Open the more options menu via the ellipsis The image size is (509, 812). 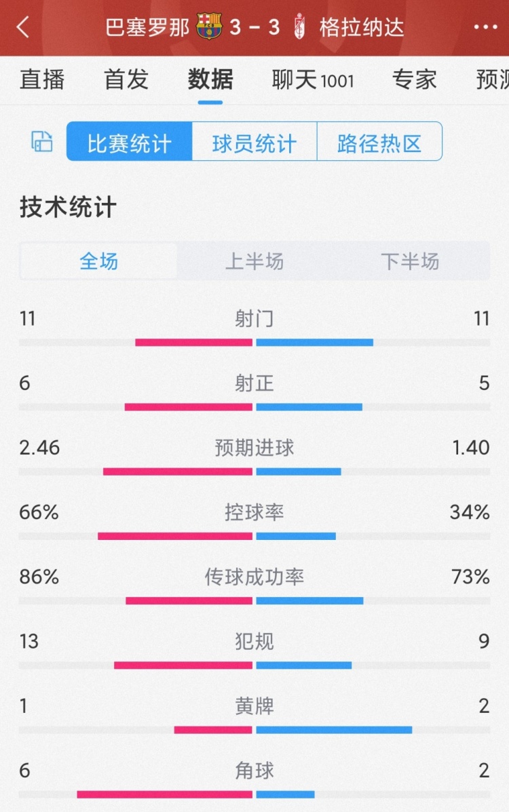coord(484,27)
